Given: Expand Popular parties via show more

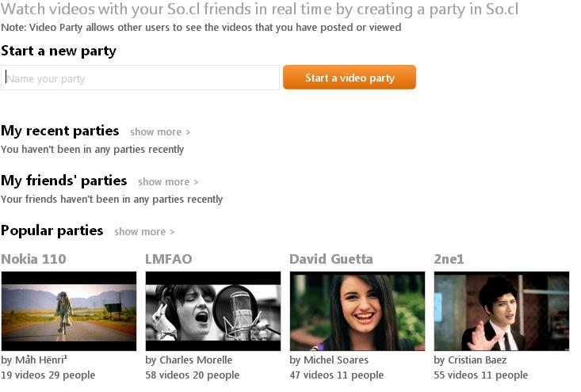Looking at the screenshot, I should [x=144, y=232].
